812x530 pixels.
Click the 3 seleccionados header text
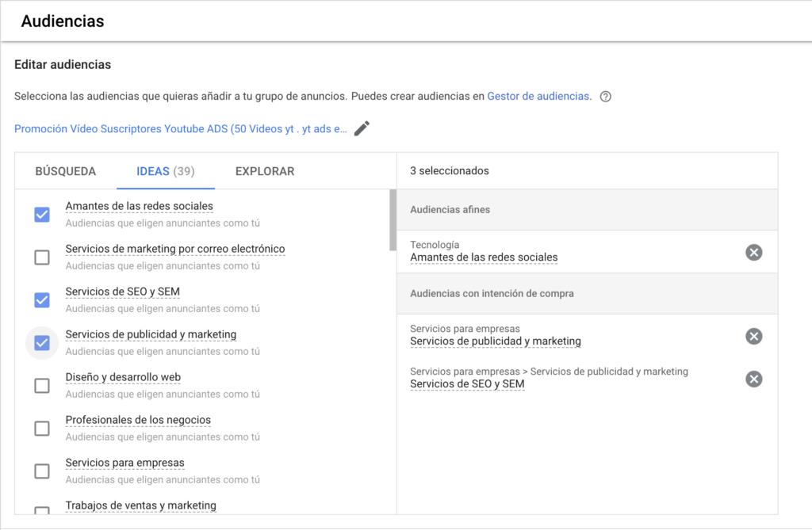coord(450,171)
